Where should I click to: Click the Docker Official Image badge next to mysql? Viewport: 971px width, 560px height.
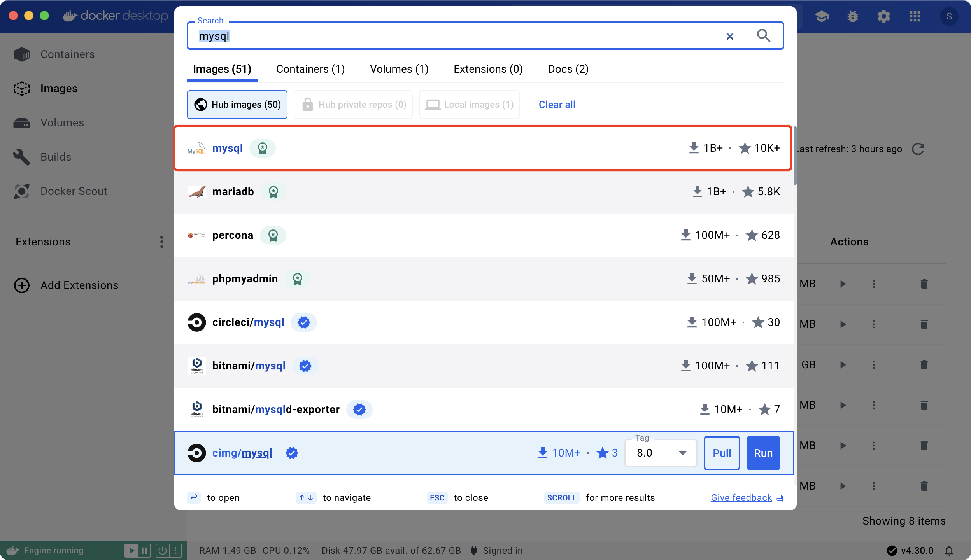(263, 148)
